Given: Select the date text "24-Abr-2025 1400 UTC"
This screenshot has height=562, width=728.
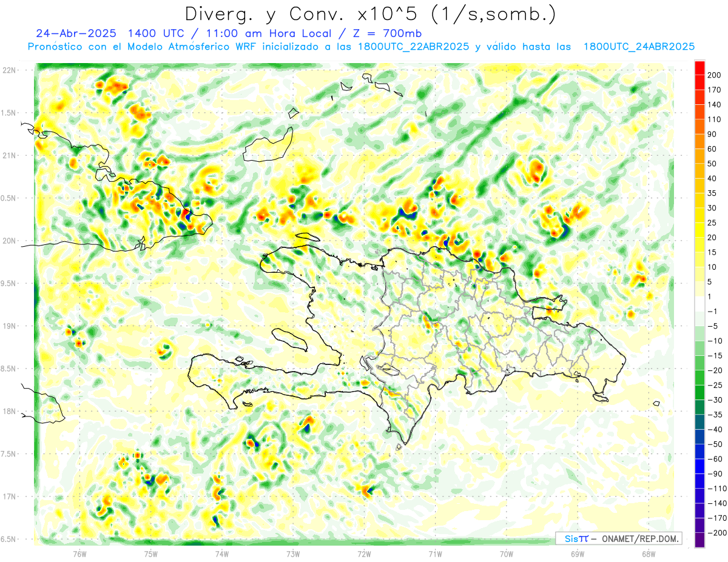Looking at the screenshot, I should 110,33.
